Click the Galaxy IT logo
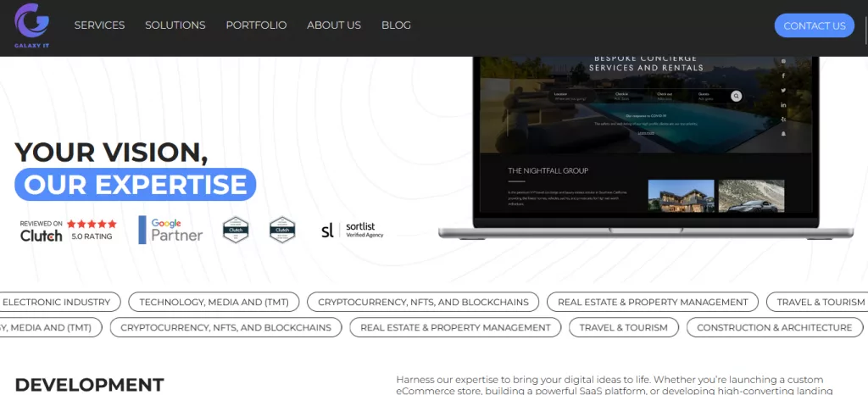 click(31, 25)
